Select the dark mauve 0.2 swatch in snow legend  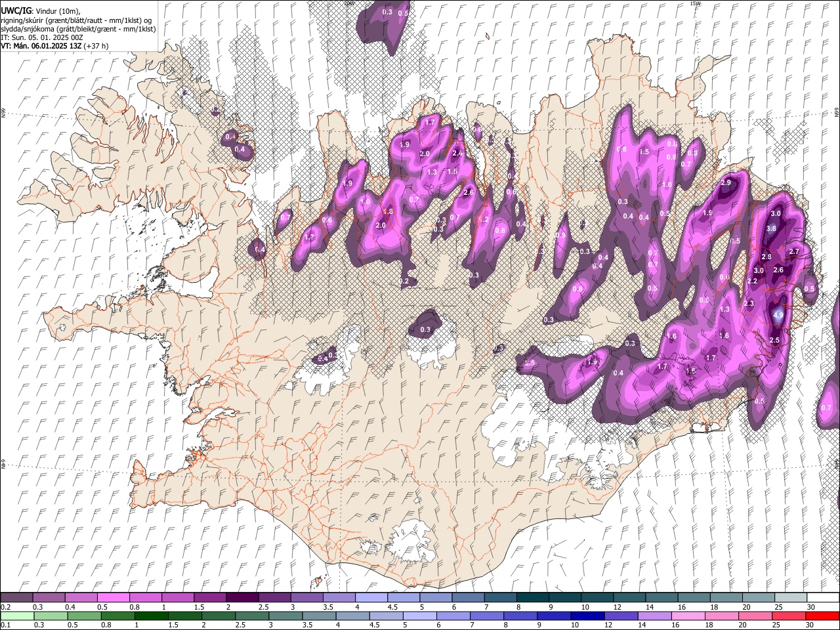(16, 597)
